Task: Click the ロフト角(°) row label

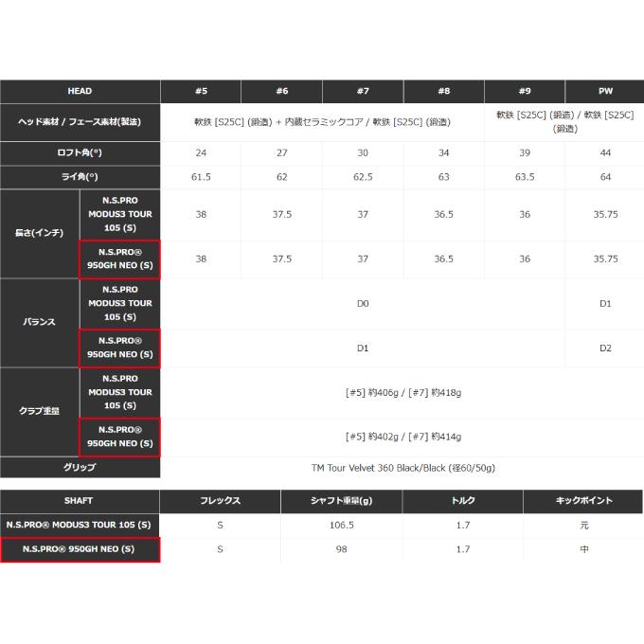Action: point(80,153)
